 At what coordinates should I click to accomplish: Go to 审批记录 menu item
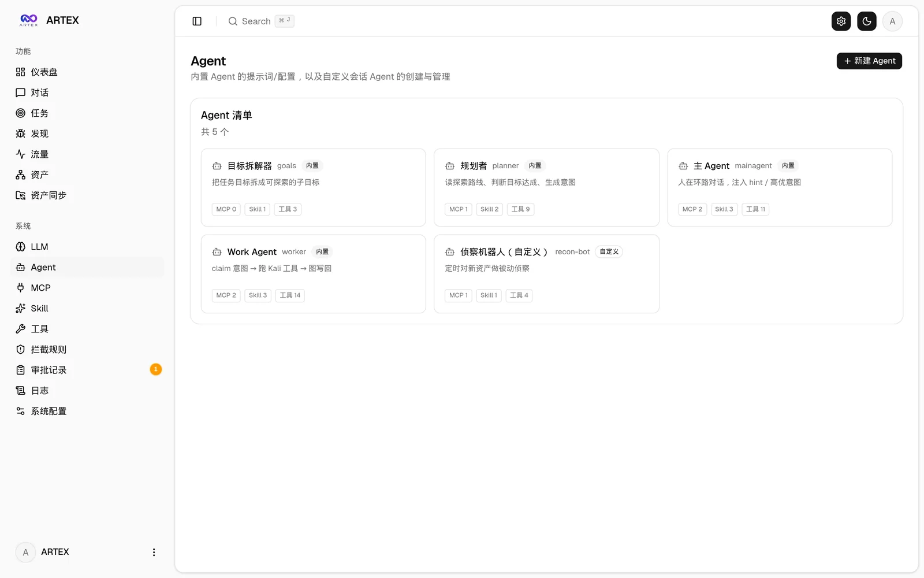pos(87,370)
